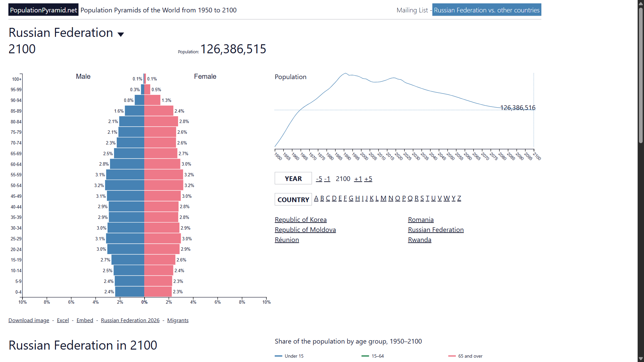Advance five years with +5
The image size is (644, 362).
click(368, 179)
